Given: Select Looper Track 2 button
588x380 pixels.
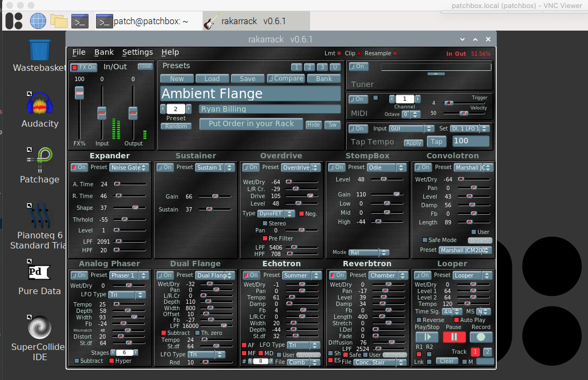Looking at the screenshot, I should 487,352.
